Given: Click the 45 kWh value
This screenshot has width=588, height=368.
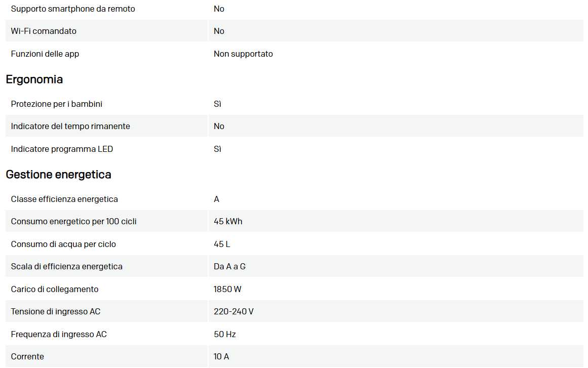Looking at the screenshot, I should [x=228, y=221].
